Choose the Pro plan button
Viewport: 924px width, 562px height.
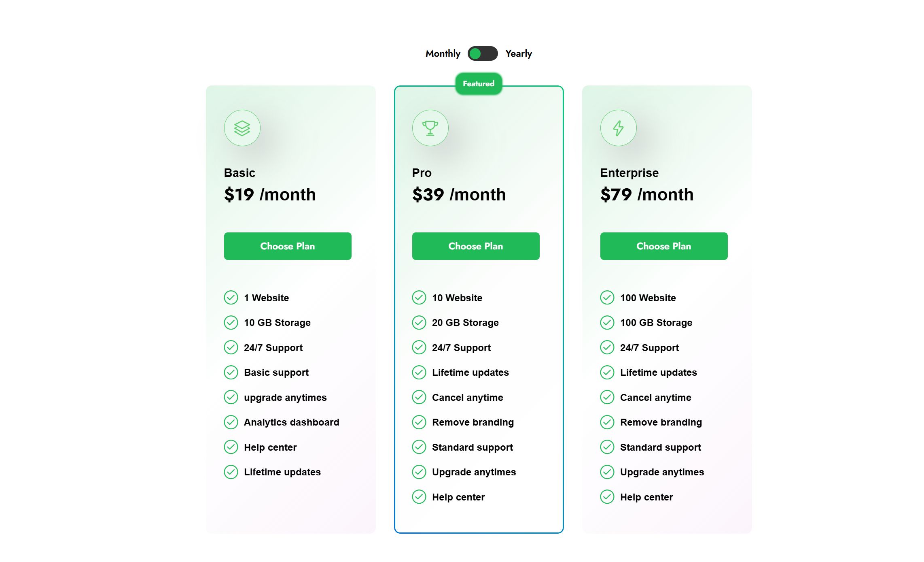[x=476, y=246]
